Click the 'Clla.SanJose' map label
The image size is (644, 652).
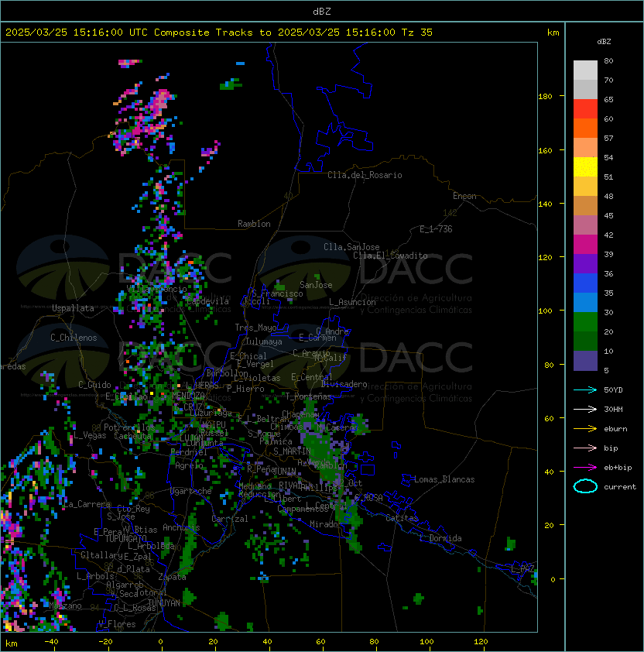point(351,247)
